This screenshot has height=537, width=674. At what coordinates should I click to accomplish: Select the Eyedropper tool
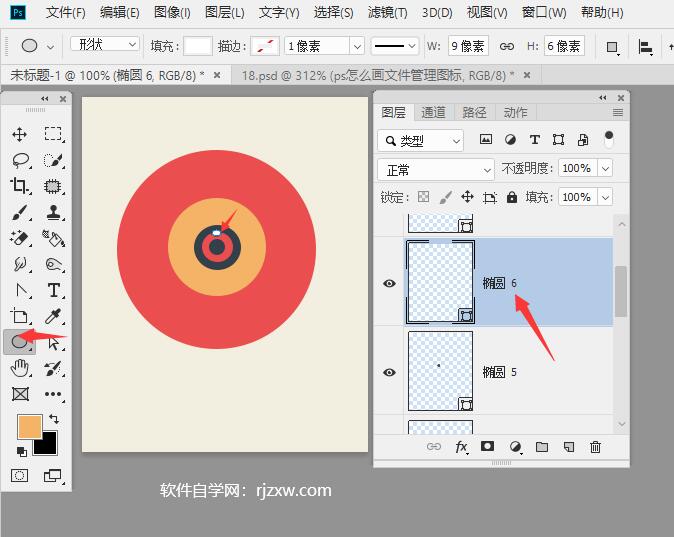53,316
